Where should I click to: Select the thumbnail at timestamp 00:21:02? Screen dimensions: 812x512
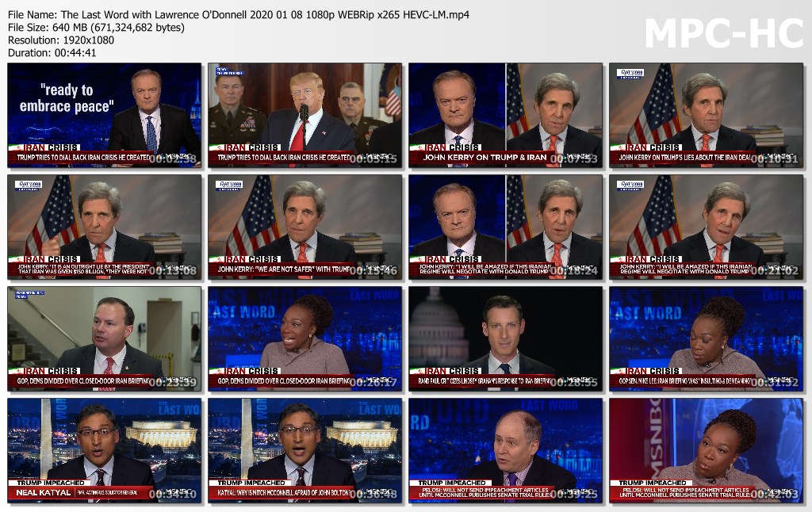[706, 227]
